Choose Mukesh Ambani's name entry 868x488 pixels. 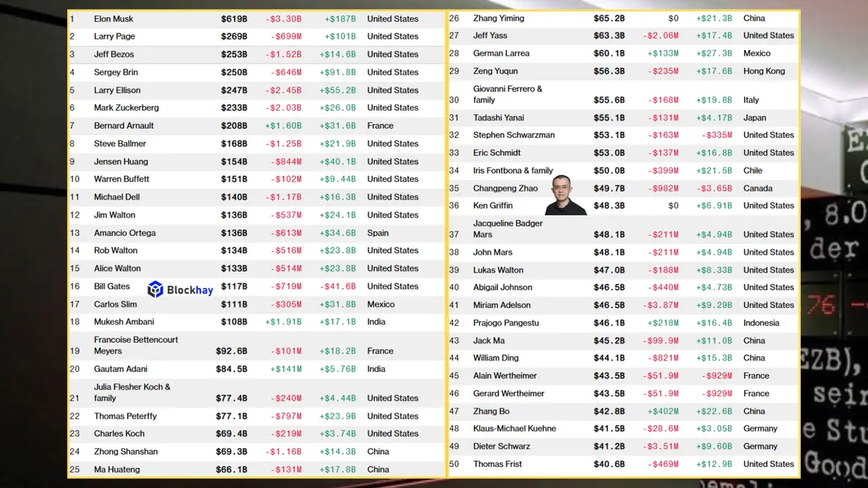(x=124, y=322)
